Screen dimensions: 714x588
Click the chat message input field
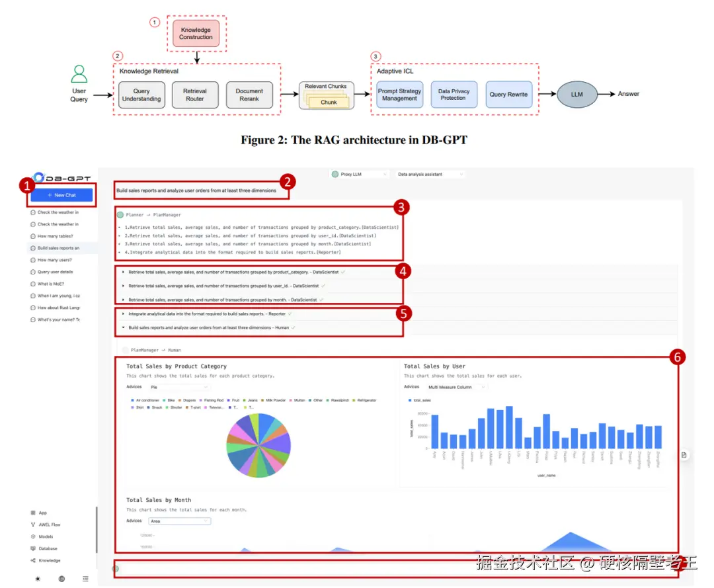[x=396, y=569]
